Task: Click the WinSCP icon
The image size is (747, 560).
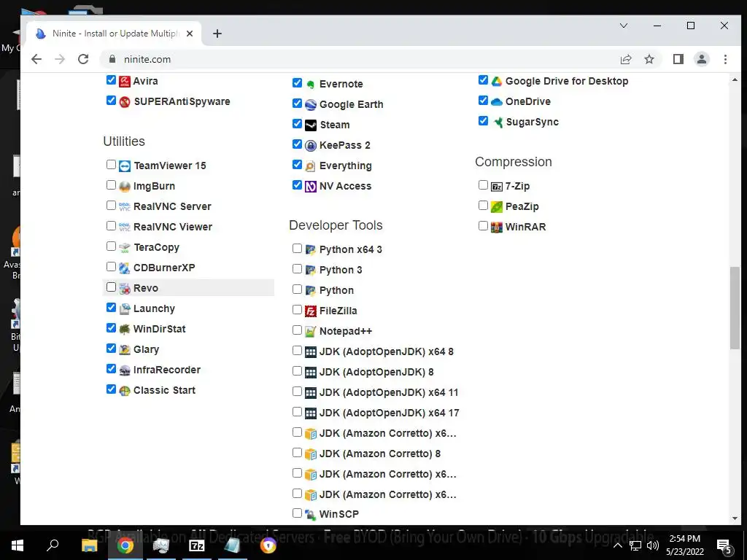Action: [311, 515]
